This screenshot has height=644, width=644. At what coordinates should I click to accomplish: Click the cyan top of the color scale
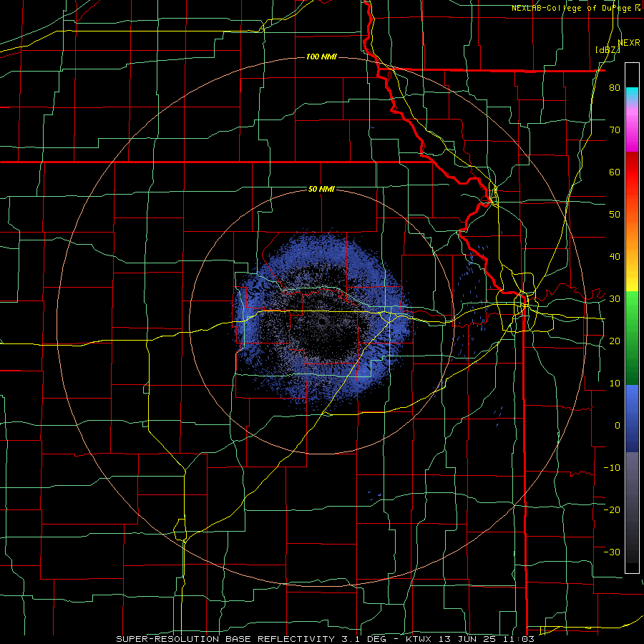pyautogui.click(x=632, y=95)
